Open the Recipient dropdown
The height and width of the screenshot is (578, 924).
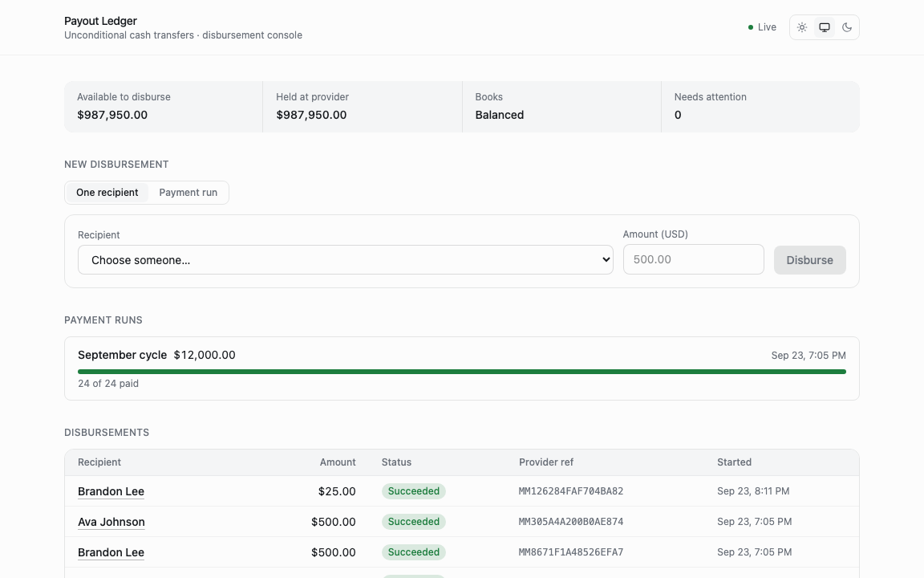[346, 260]
